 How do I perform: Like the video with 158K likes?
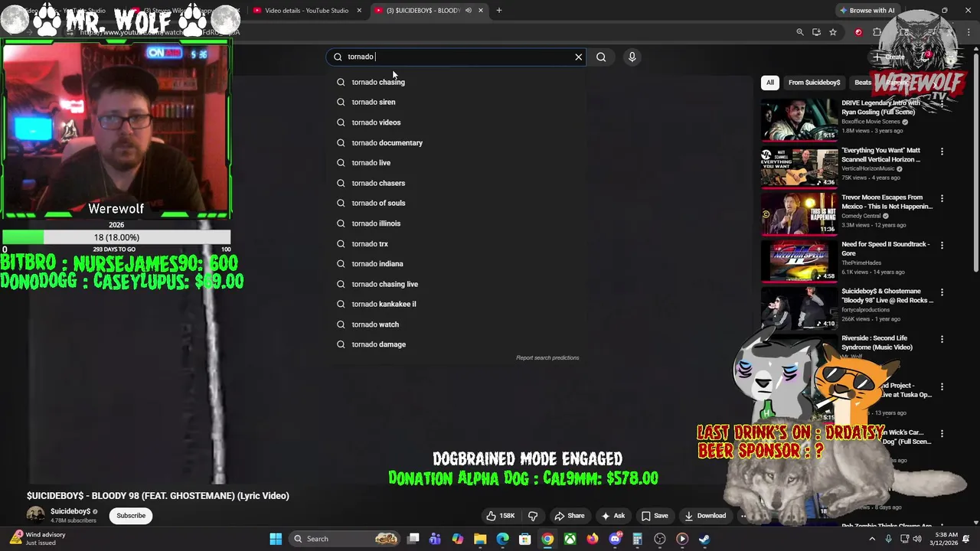point(501,516)
